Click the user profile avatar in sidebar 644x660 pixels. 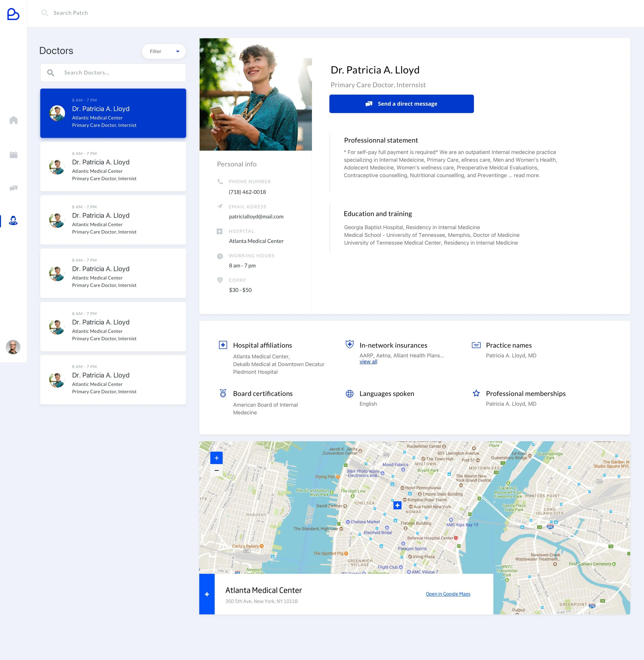tap(13, 347)
